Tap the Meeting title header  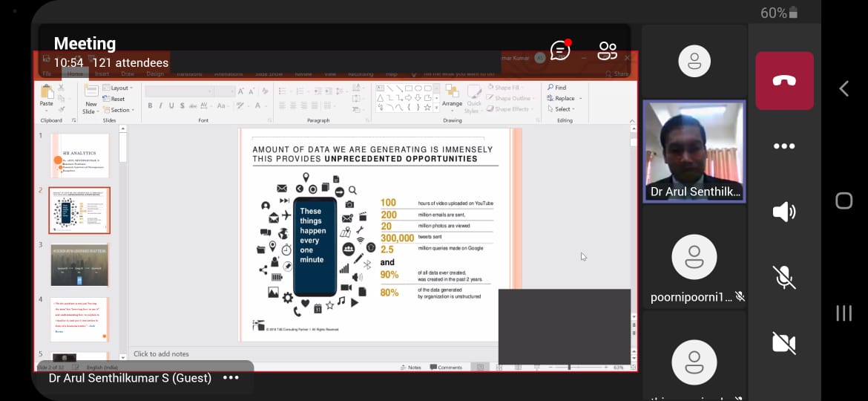(x=85, y=43)
